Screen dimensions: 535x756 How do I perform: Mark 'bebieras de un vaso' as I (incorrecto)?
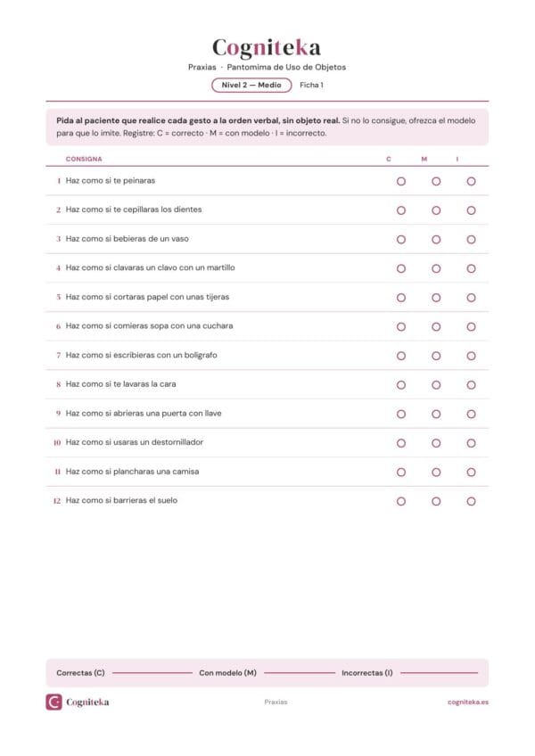pyautogui.click(x=472, y=240)
